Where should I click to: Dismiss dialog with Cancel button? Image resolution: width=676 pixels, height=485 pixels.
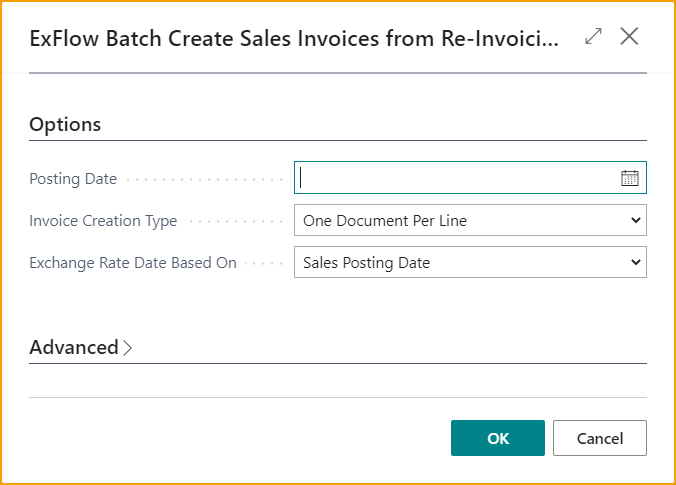[x=600, y=438]
